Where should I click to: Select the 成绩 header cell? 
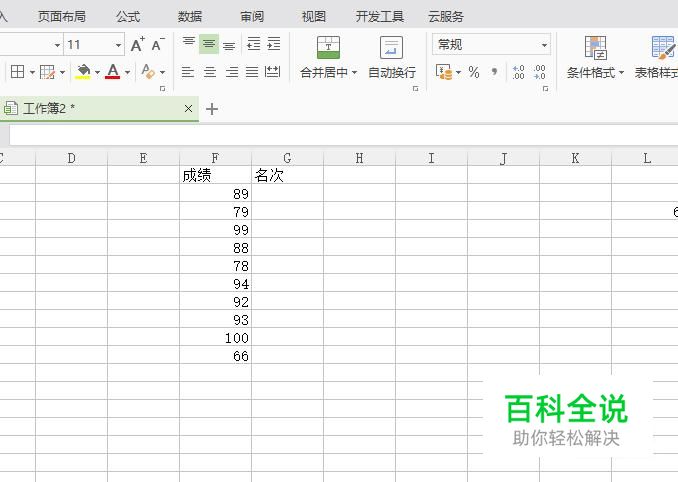click(x=215, y=175)
